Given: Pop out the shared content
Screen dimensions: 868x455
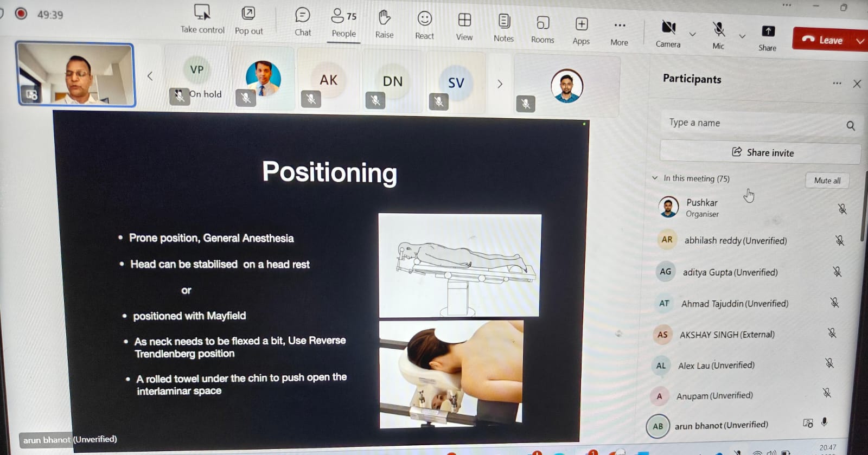Looking at the screenshot, I should coord(248,21).
